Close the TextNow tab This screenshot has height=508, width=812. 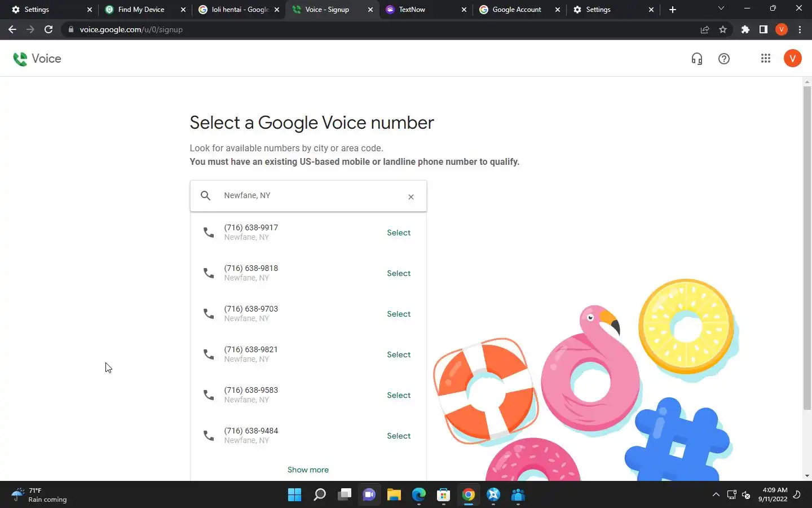(x=464, y=10)
